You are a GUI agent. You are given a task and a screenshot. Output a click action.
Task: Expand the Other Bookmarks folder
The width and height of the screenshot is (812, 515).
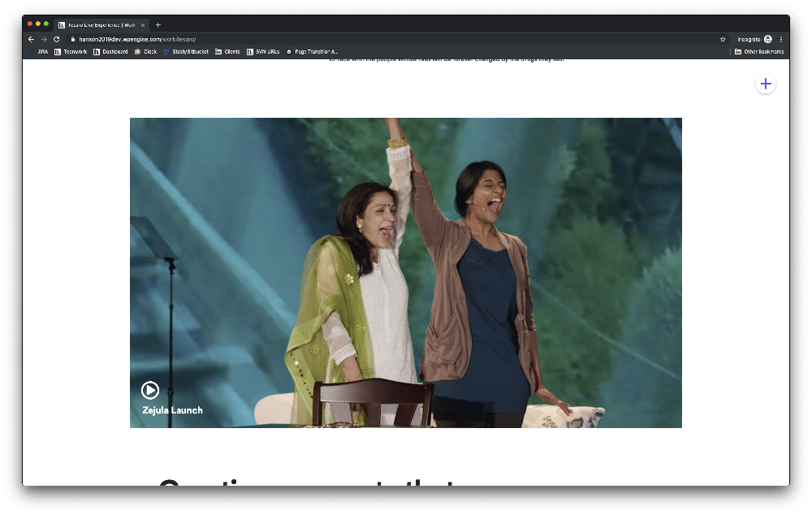(759, 52)
